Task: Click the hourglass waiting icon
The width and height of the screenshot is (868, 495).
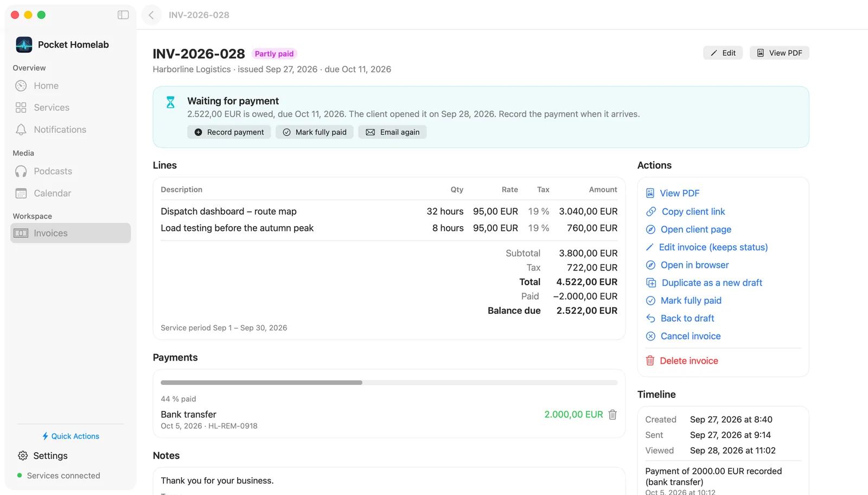Action: pyautogui.click(x=170, y=102)
